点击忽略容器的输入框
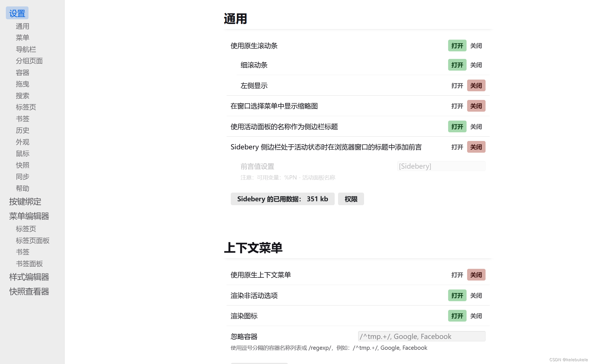592x364 pixels. pos(422,336)
